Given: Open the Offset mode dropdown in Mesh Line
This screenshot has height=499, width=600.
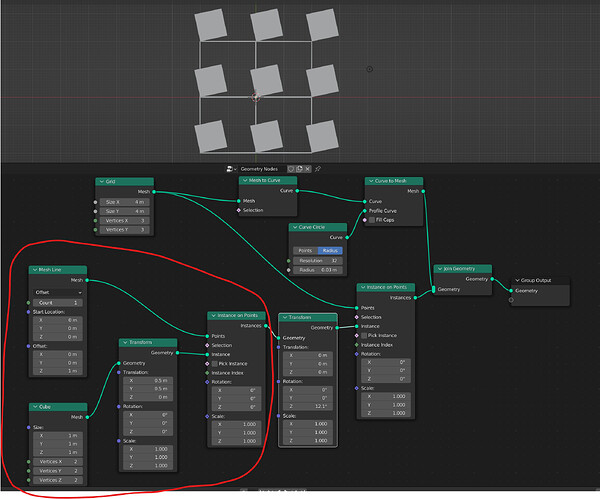Looking at the screenshot, I should pyautogui.click(x=58, y=292).
